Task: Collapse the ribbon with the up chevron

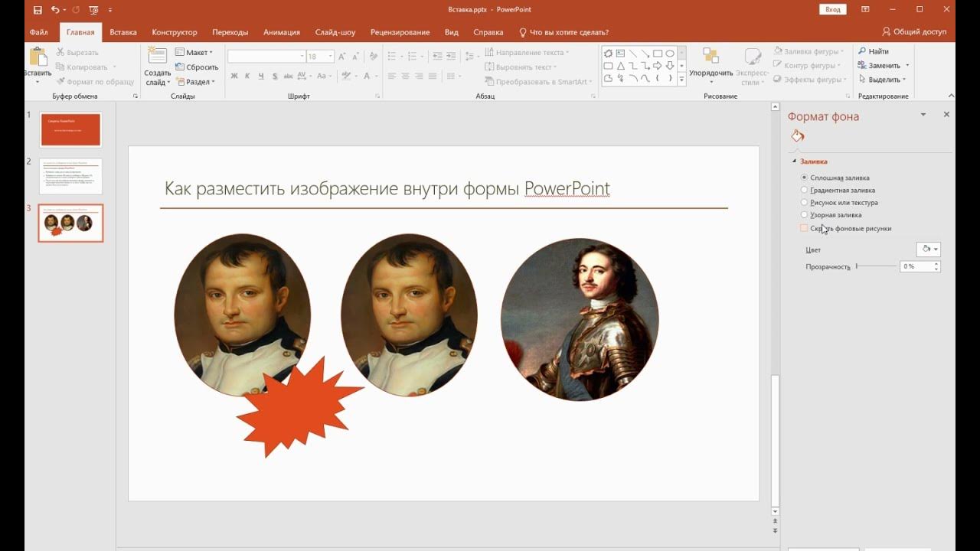Action: [x=952, y=96]
